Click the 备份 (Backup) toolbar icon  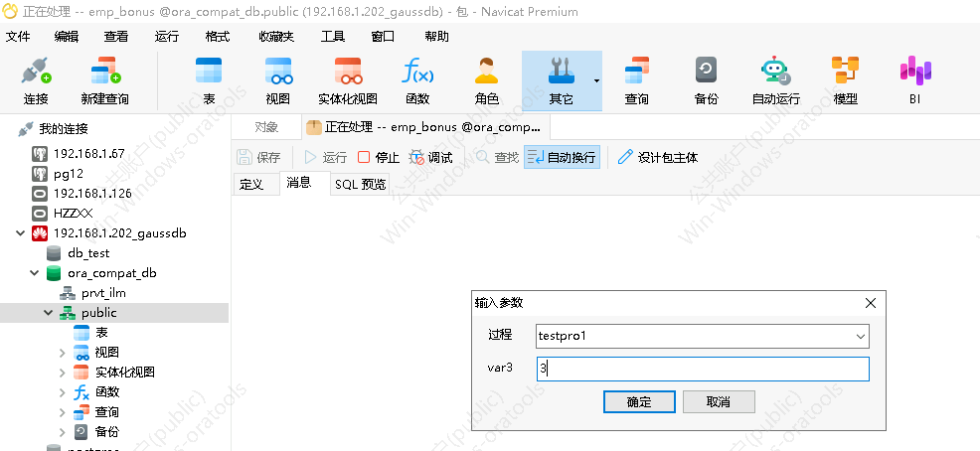706,80
